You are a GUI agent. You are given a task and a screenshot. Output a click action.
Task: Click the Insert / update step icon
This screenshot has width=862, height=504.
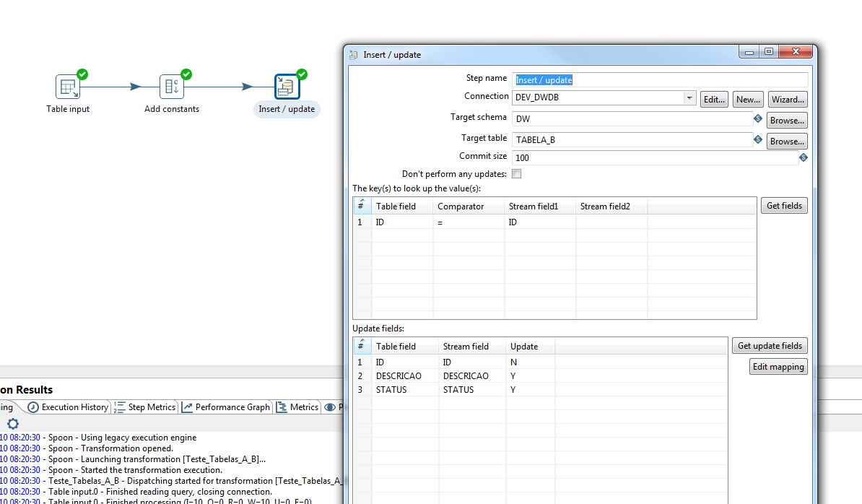tap(287, 87)
